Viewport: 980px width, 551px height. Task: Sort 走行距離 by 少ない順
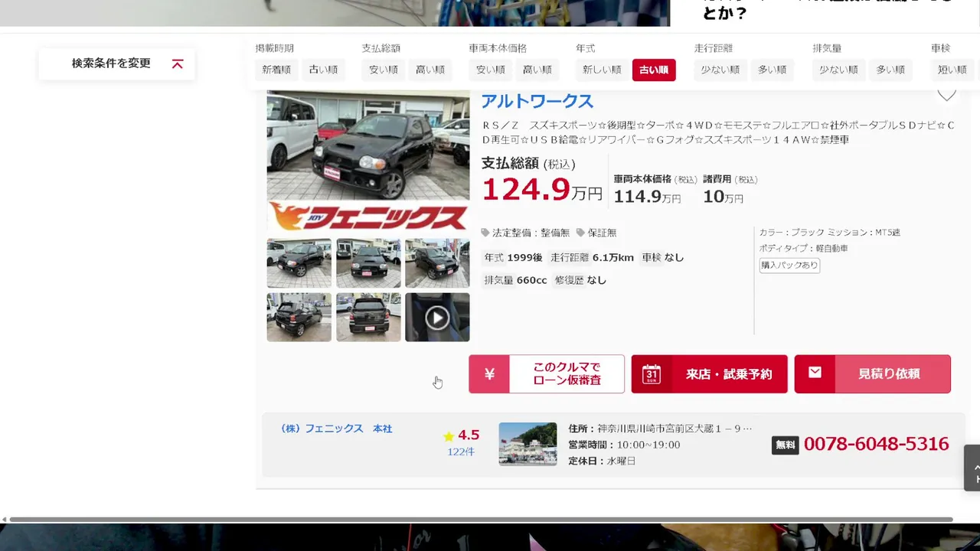coord(720,70)
